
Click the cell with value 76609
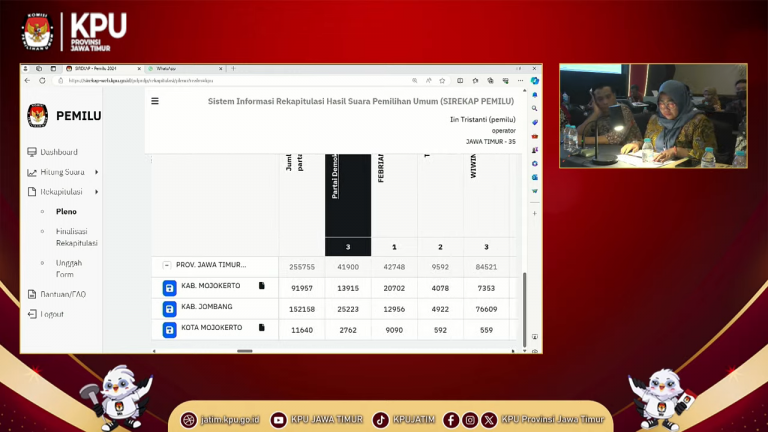point(486,309)
